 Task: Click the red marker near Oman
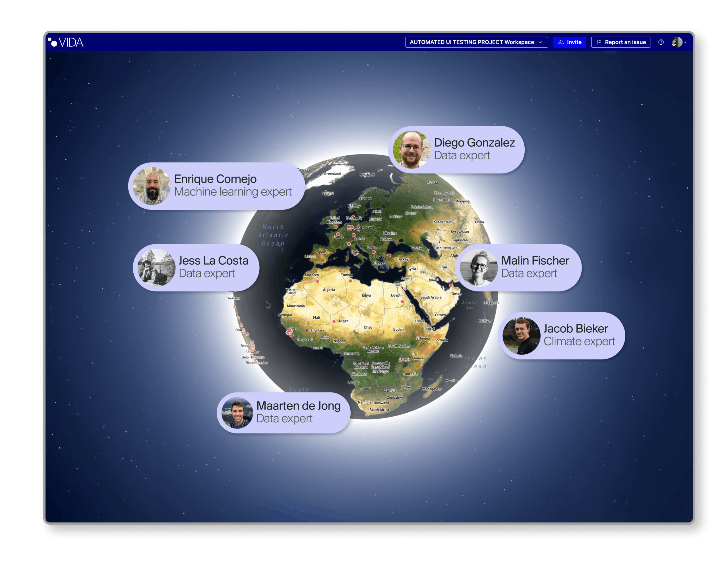(451, 285)
